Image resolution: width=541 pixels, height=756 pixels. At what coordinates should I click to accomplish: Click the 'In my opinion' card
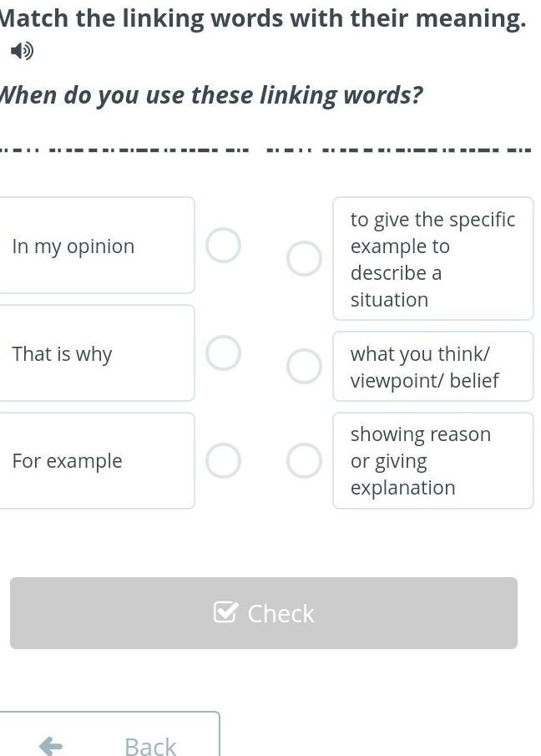(96, 246)
